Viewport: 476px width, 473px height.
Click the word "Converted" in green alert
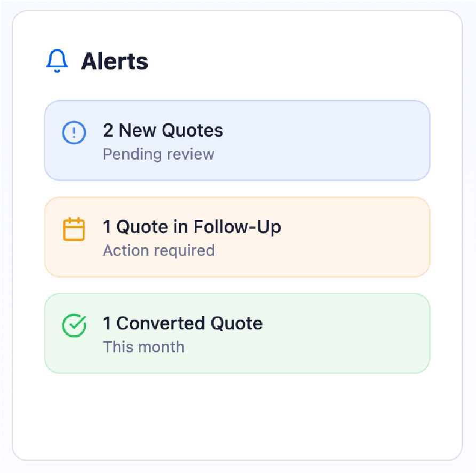[x=161, y=324]
